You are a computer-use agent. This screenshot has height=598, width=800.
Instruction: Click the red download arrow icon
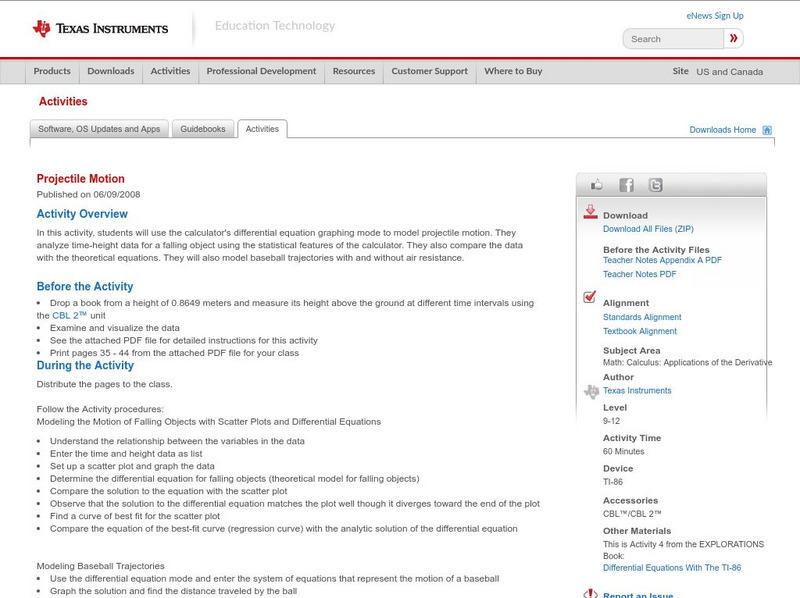tap(590, 212)
